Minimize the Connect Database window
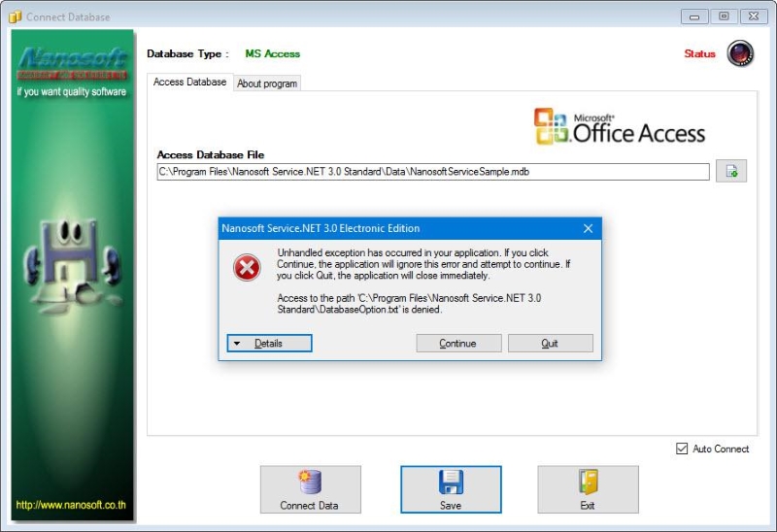The width and height of the screenshot is (777, 532). 694,17
